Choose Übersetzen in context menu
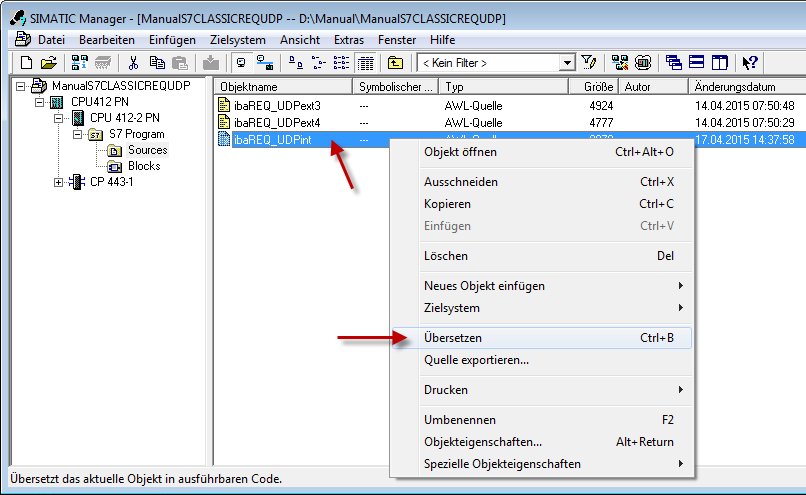806x495 pixels. [x=542, y=338]
